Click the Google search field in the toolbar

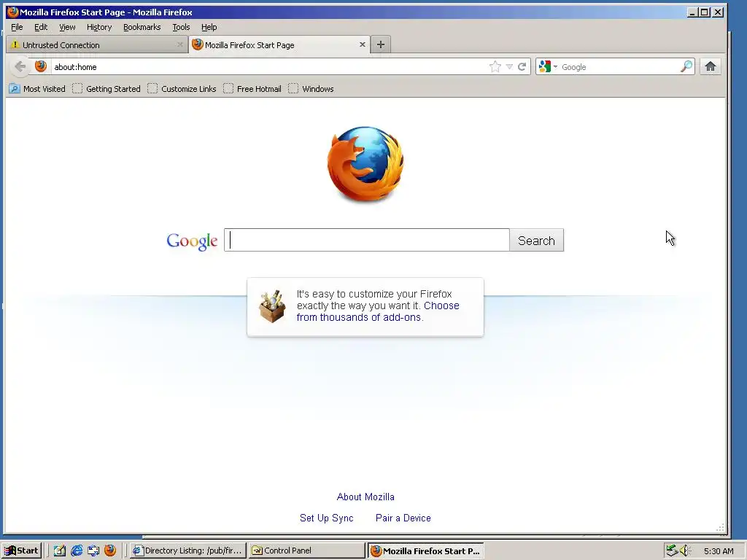coord(619,66)
